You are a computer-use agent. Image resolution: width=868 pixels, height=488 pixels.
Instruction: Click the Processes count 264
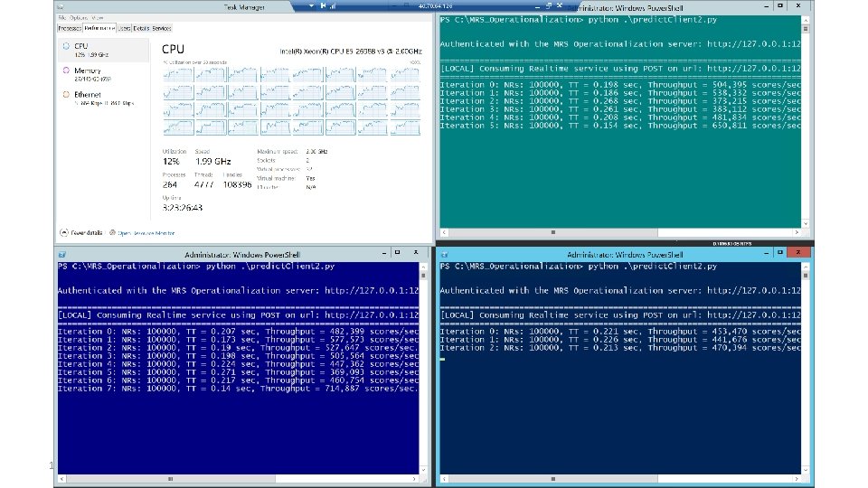170,184
